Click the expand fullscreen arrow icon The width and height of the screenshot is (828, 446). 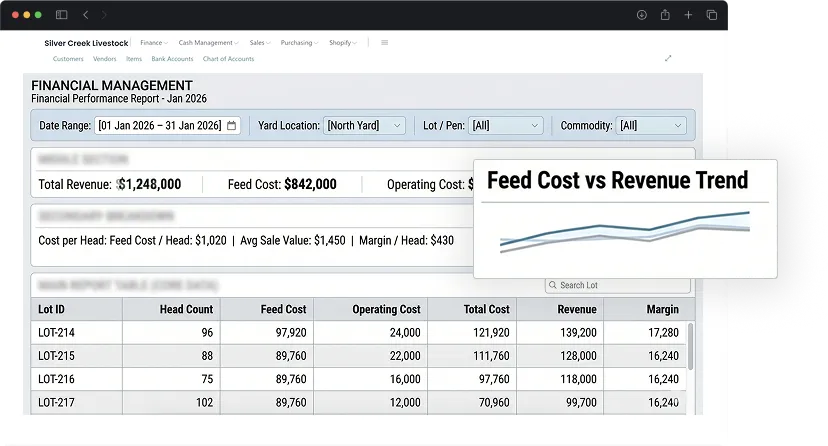point(668,58)
